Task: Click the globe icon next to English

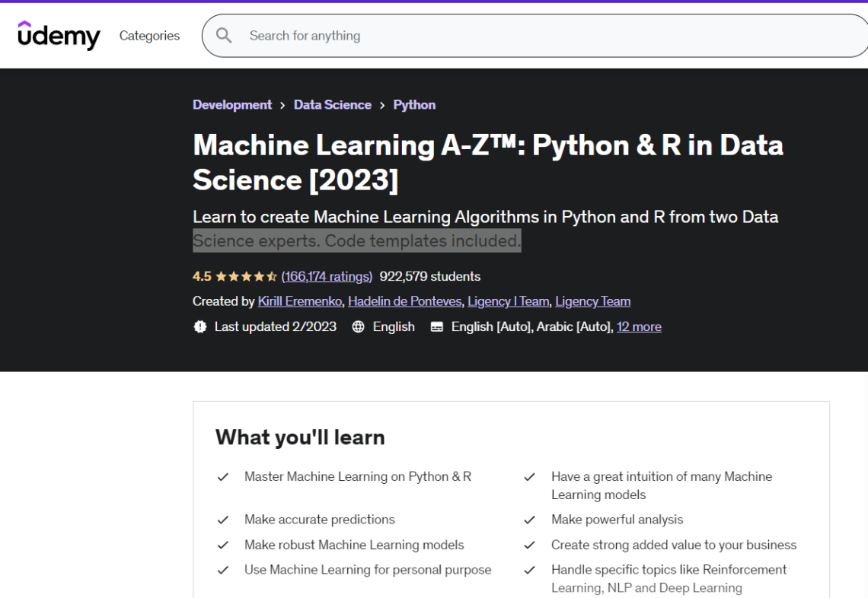Action: pos(357,326)
